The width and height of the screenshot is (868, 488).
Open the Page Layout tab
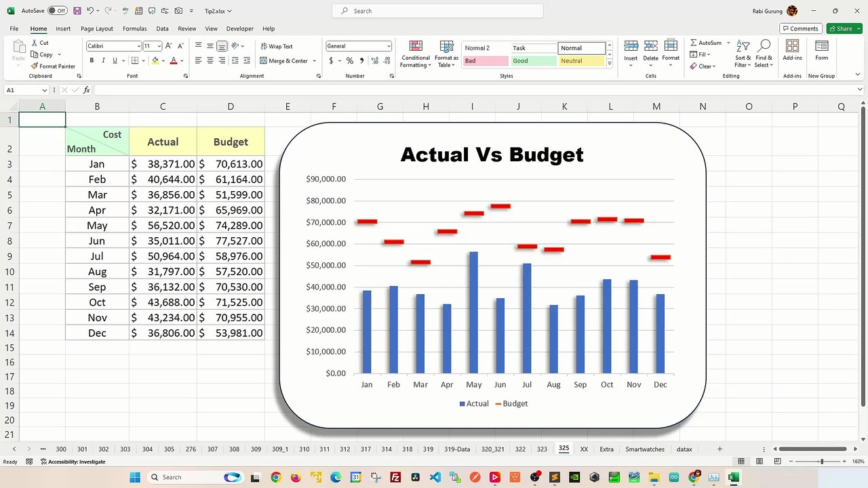97,28
